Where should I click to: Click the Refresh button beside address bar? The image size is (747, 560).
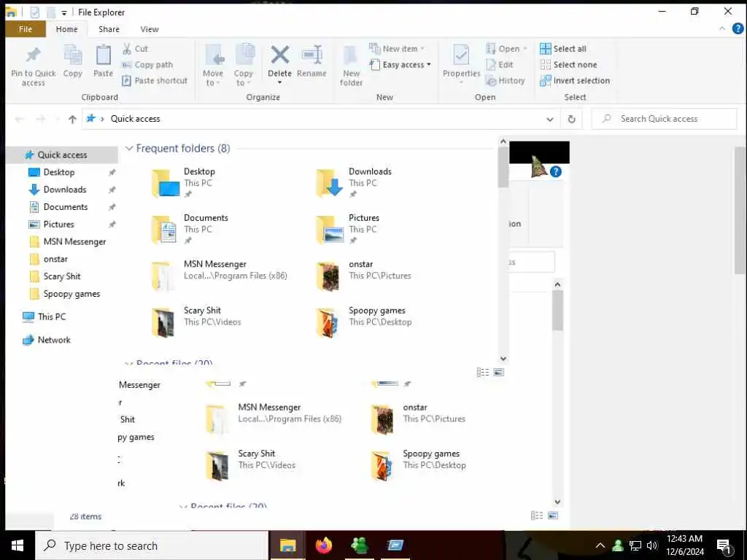[x=572, y=119]
